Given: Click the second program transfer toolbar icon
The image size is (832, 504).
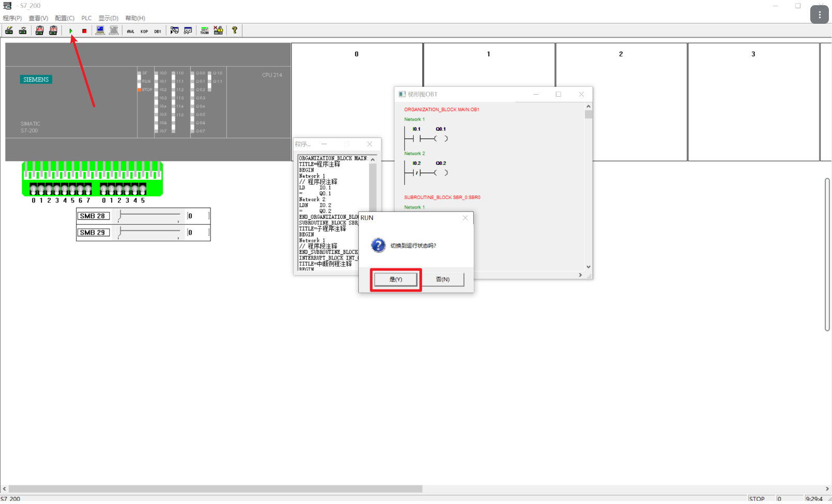Looking at the screenshot, I should point(23,31).
